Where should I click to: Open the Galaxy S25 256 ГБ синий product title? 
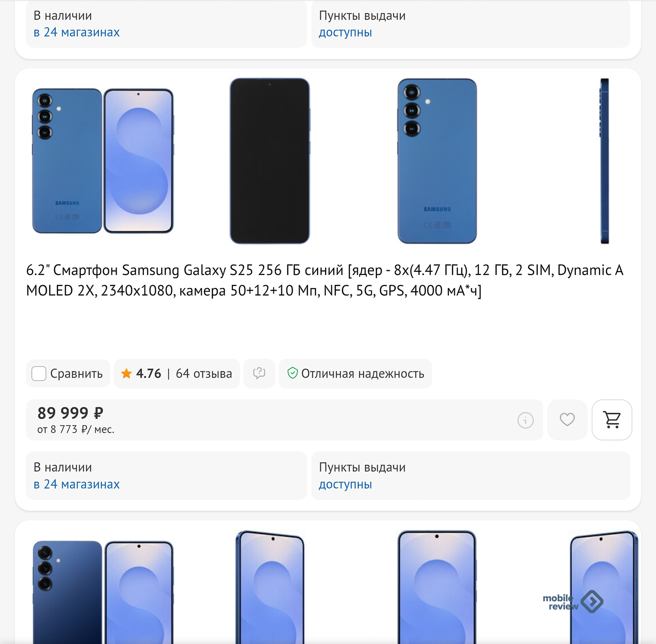pyautogui.click(x=325, y=280)
